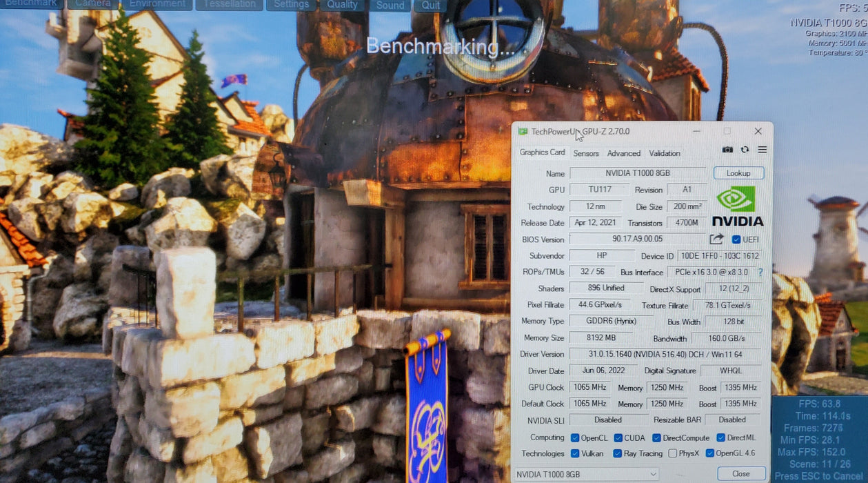Open the Quality menu in the benchmark
Image resolution: width=868 pixels, height=483 pixels.
(x=342, y=5)
